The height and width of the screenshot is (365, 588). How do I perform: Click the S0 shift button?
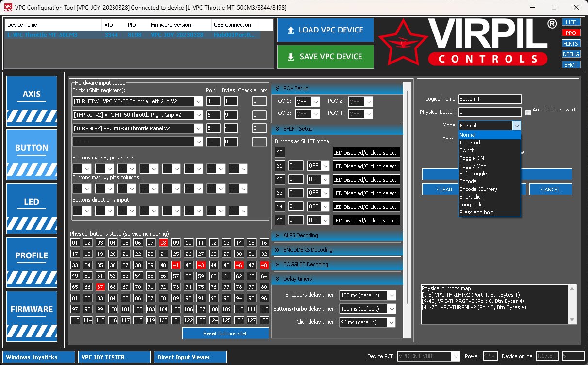(x=279, y=153)
